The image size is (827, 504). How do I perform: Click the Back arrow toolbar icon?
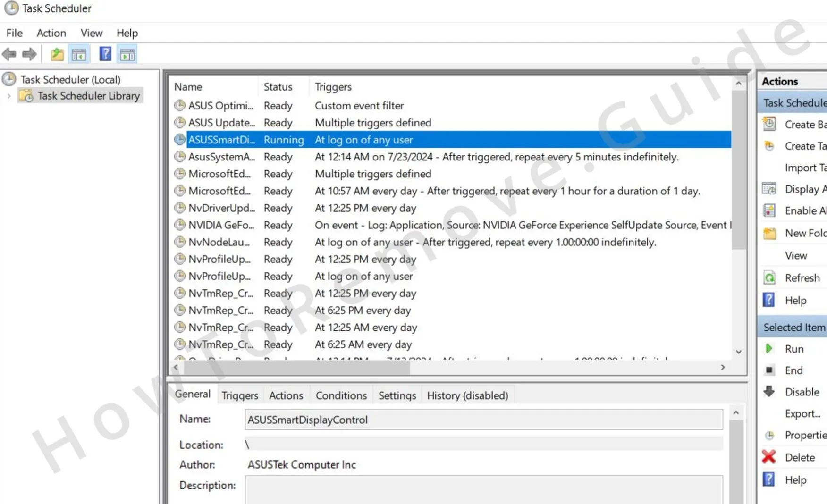[x=9, y=54]
